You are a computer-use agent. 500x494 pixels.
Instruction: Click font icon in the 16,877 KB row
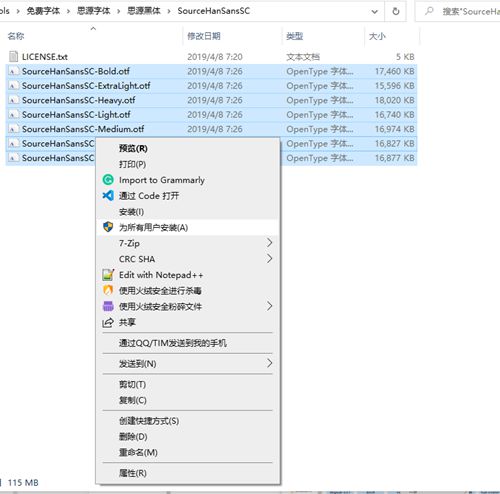point(13,158)
